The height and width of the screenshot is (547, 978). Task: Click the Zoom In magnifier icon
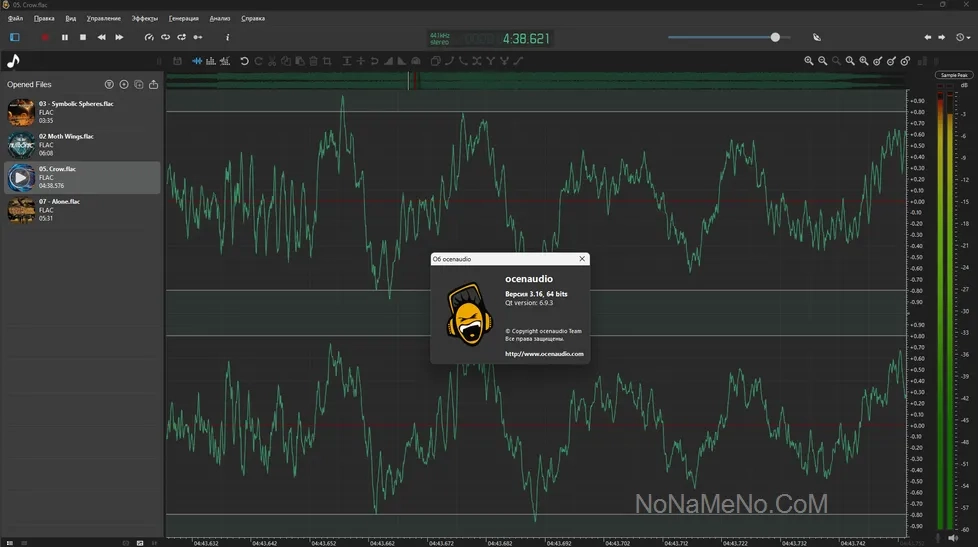[x=809, y=61]
